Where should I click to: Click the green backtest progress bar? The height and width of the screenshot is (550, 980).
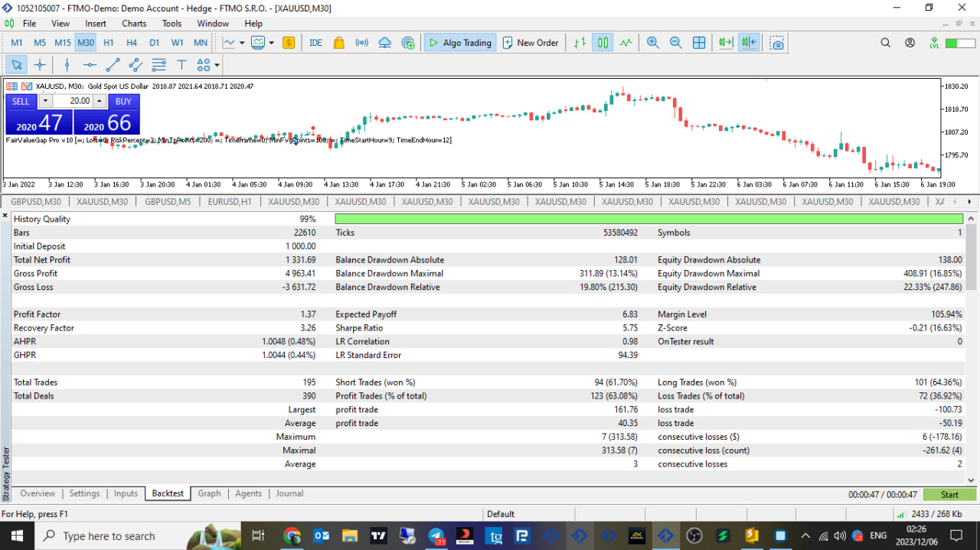tap(649, 219)
